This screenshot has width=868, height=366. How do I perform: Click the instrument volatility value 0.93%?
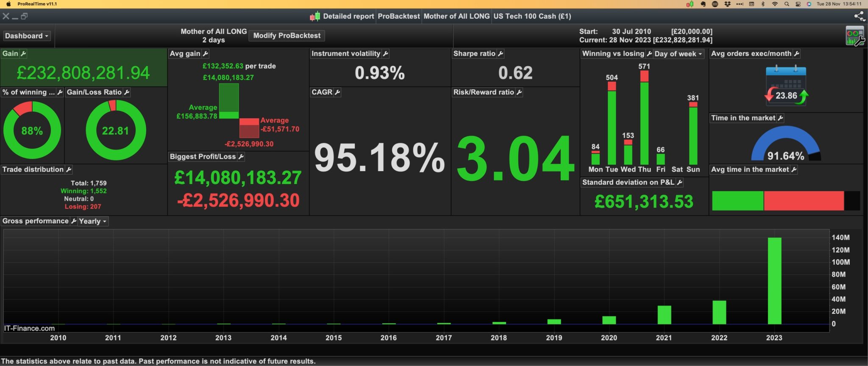[380, 73]
